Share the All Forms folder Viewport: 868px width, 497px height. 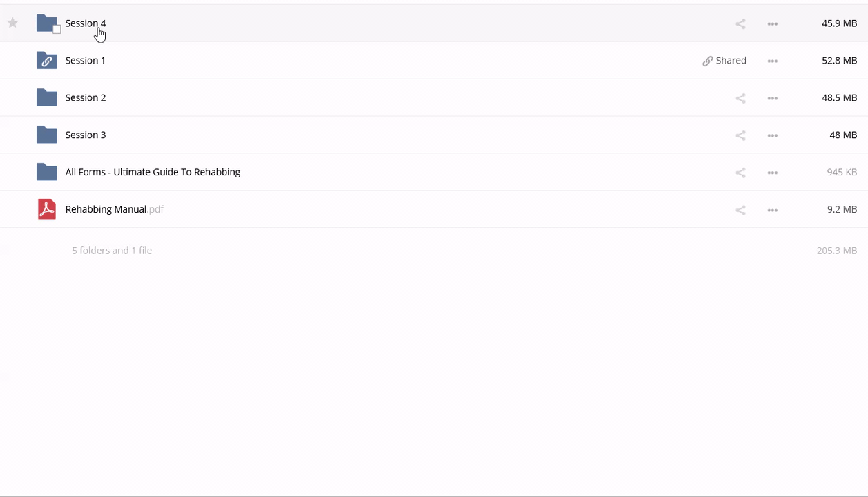pyautogui.click(x=740, y=173)
